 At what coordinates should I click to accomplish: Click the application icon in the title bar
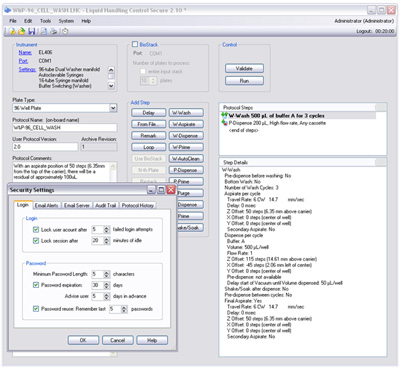click(x=8, y=10)
